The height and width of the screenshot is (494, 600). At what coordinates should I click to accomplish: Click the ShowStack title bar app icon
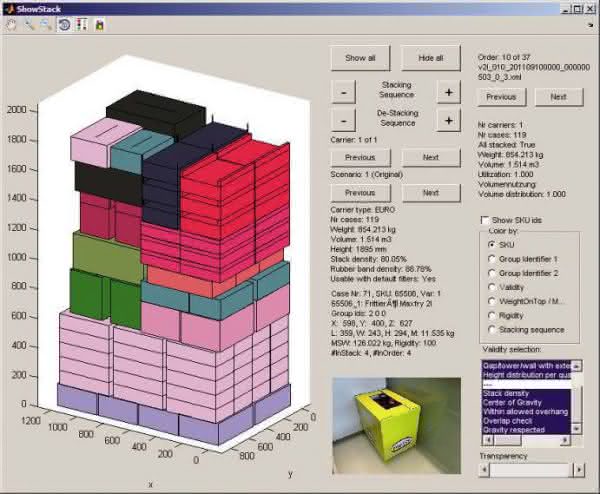[x=10, y=9]
